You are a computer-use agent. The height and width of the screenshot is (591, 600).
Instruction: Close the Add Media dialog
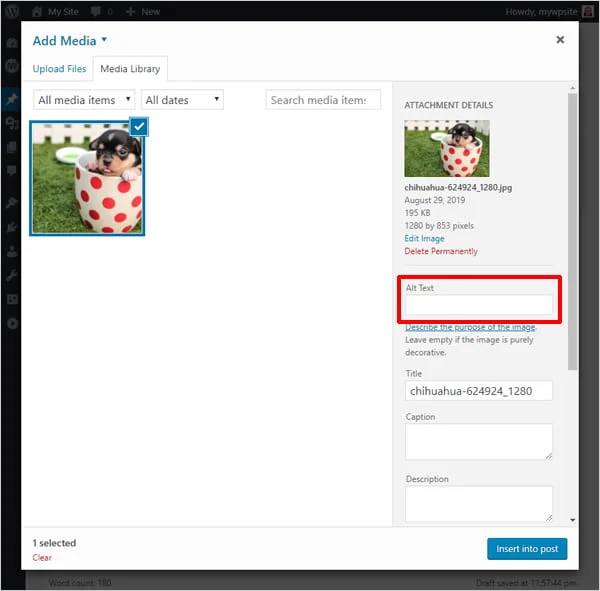tap(560, 39)
